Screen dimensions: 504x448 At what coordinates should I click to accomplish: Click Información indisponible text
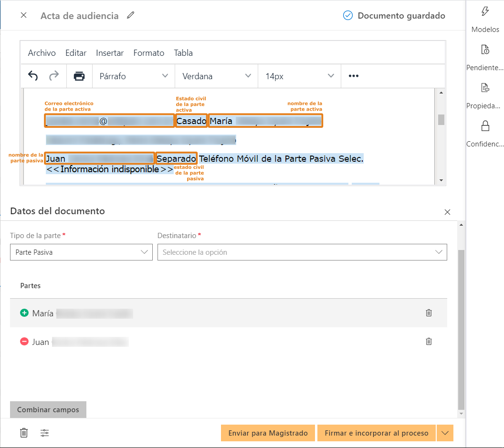[110, 169]
